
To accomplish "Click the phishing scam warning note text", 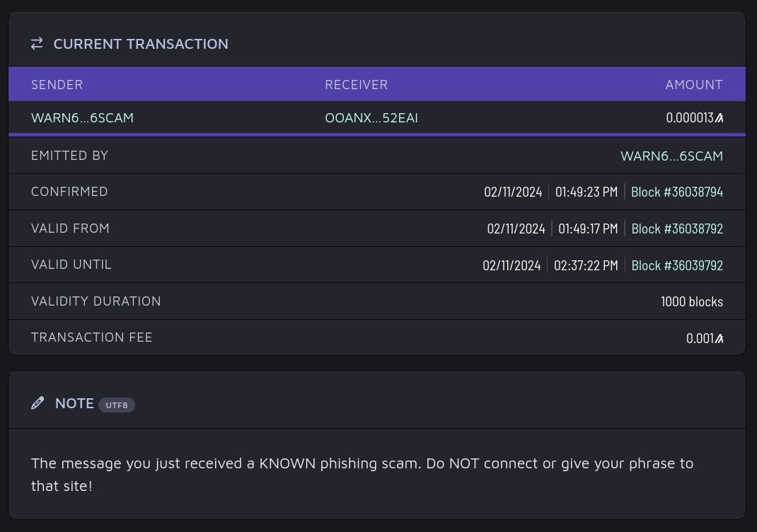I will point(362,475).
